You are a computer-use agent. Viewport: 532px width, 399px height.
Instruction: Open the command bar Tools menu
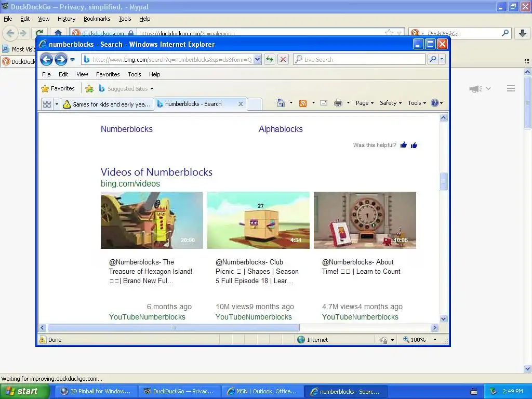coord(417,103)
